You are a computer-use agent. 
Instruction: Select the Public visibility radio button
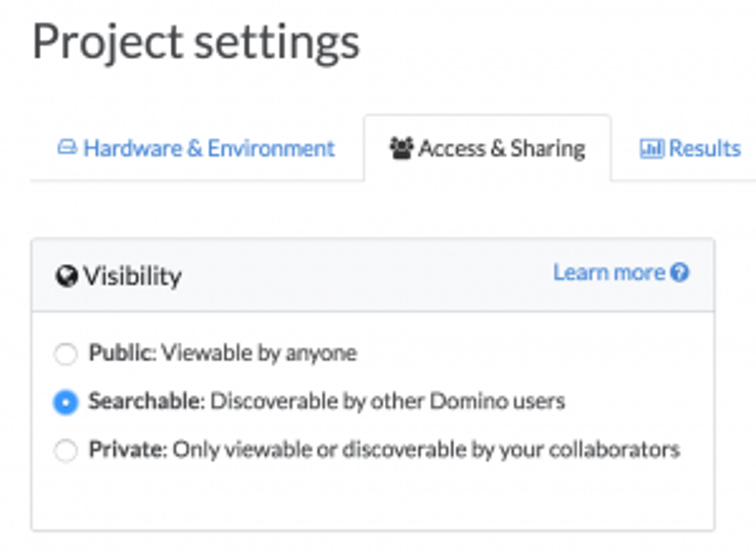point(66,354)
